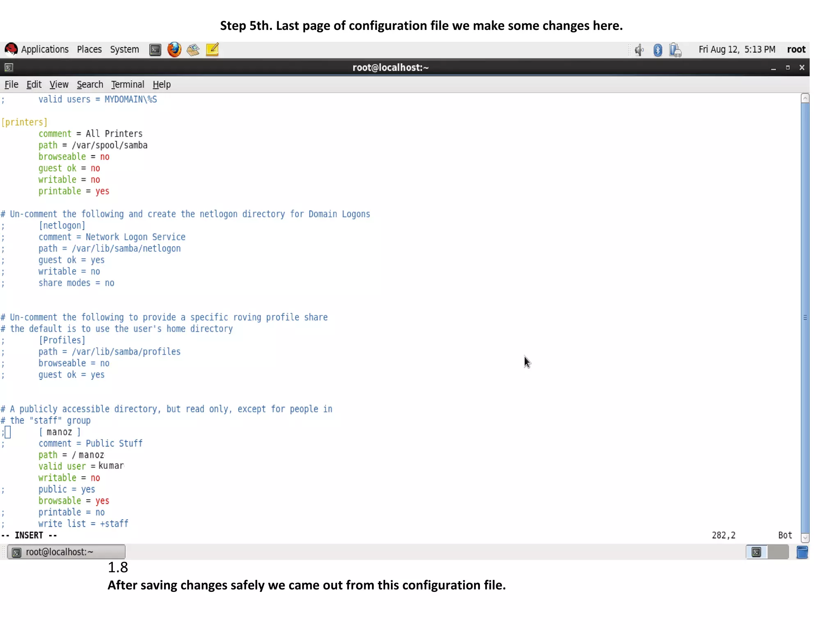Click 'valid users = MYDOMAIN\%S' line
The image size is (840, 630).
tap(98, 99)
